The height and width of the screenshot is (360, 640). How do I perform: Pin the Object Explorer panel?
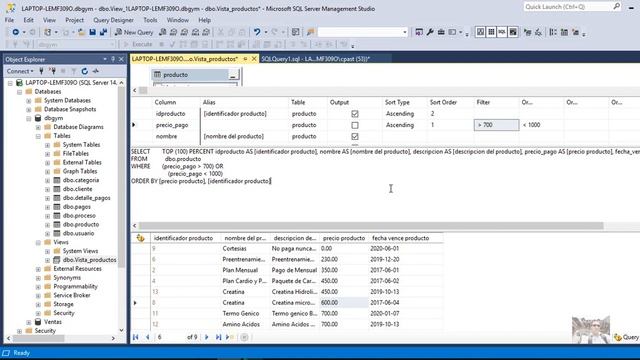tap(113, 59)
